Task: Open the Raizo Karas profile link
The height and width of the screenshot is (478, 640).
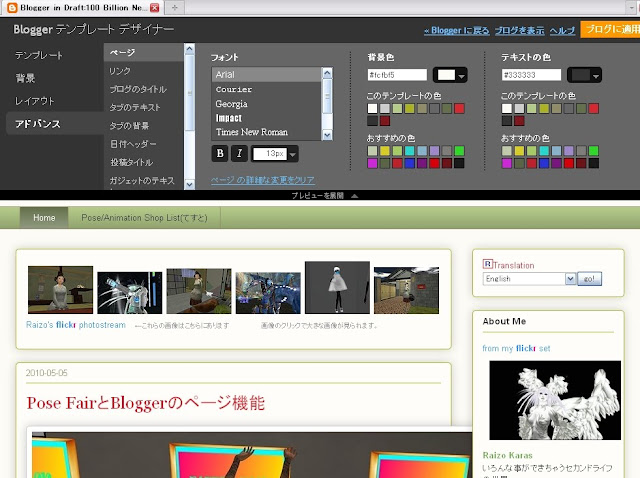Action: click(507, 455)
